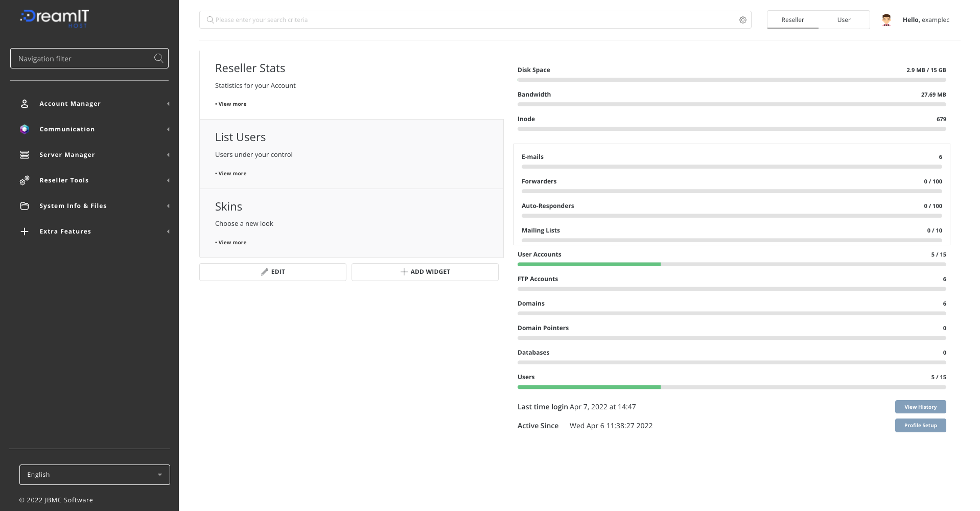Click the Server Manager icon
Screen dimensions: 980x511
(x=24, y=154)
